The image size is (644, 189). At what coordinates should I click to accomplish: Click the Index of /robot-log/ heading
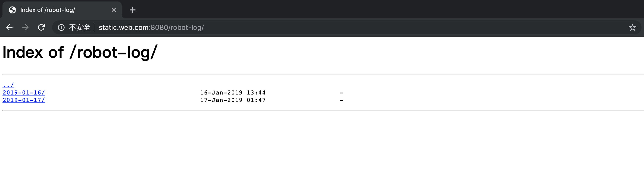[80, 52]
